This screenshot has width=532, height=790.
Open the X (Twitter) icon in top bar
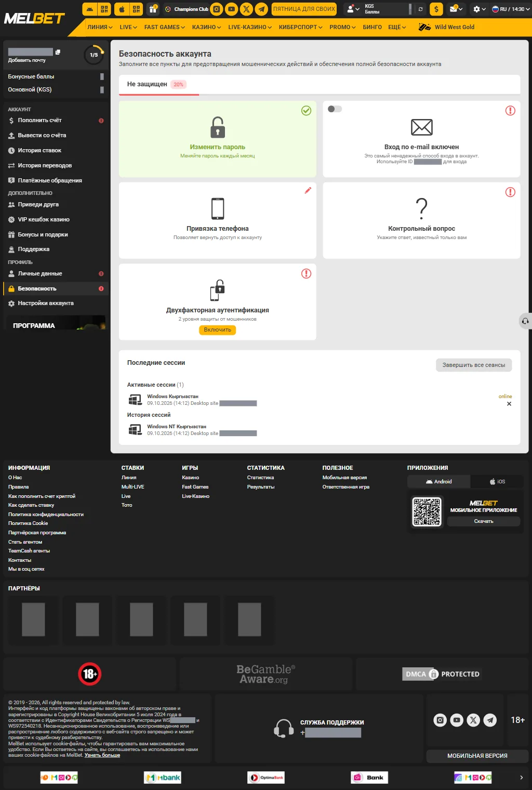click(x=247, y=9)
